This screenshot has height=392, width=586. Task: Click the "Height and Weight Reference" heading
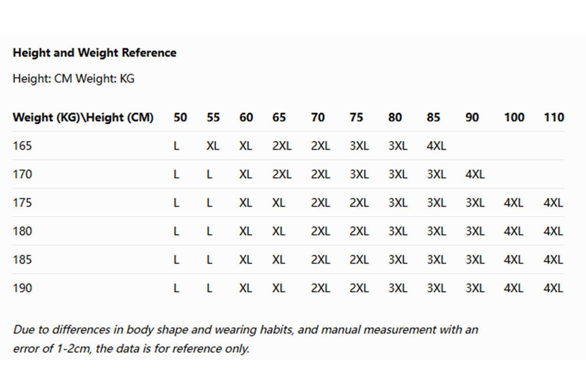pos(95,53)
